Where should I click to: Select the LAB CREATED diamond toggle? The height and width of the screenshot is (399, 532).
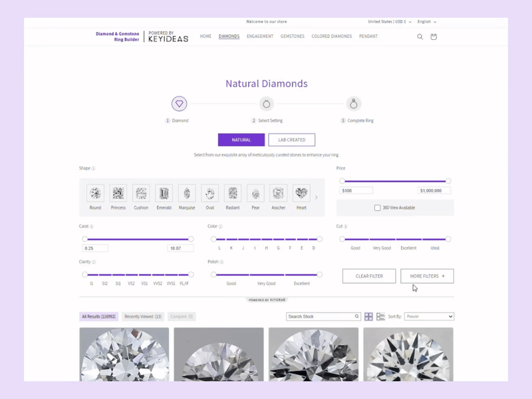tap(292, 140)
